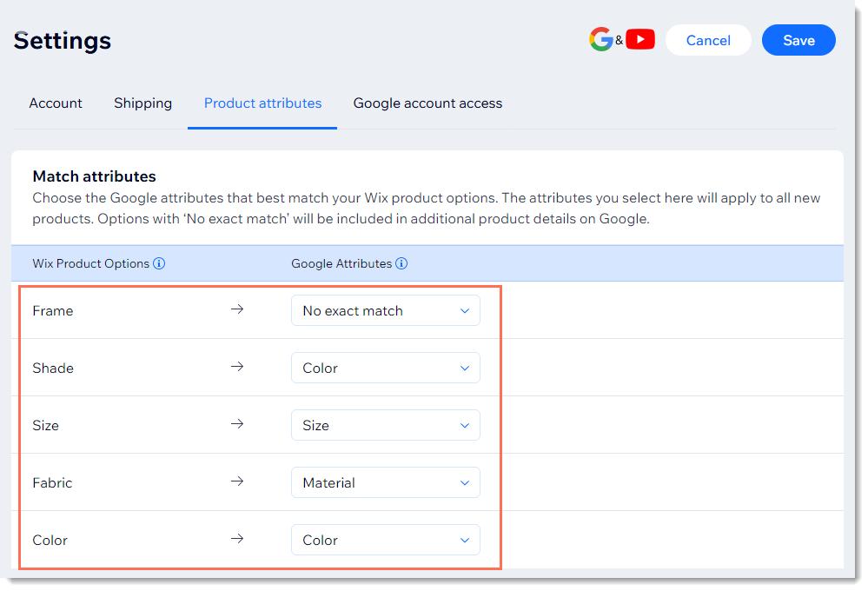The height and width of the screenshot is (591, 868).
Task: Click the arrow icon in Fabric row
Action: 237,481
